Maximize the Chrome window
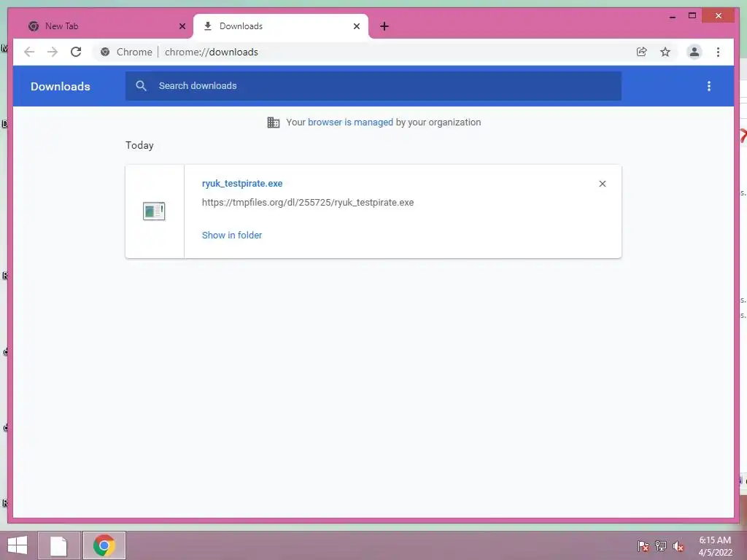 click(x=692, y=16)
